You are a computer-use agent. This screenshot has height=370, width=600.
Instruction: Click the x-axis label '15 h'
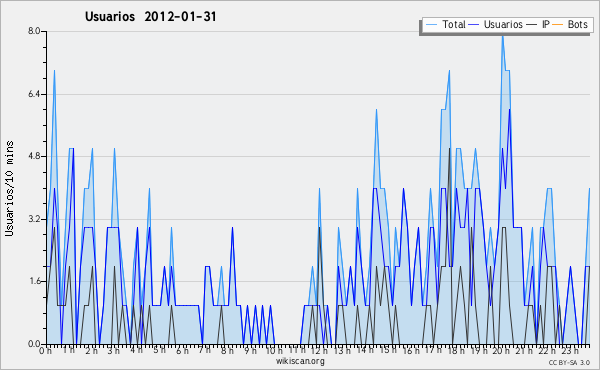[387, 350]
